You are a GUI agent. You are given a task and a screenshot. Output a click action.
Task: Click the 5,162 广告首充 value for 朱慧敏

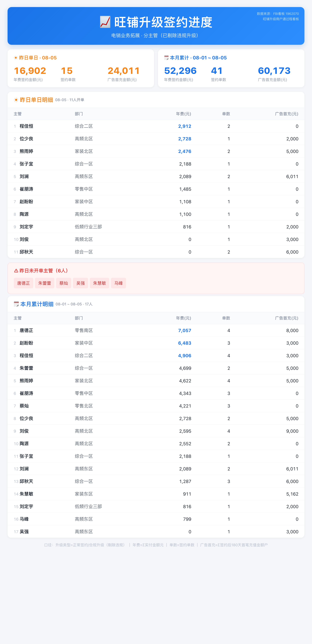(x=292, y=494)
